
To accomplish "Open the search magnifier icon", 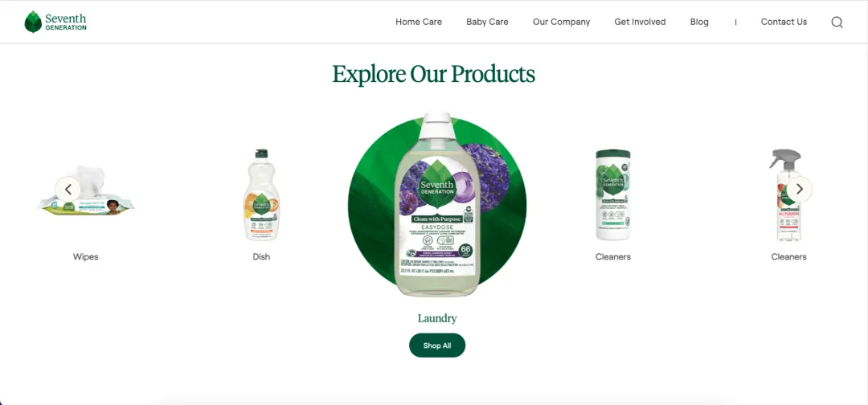I will click(x=837, y=22).
